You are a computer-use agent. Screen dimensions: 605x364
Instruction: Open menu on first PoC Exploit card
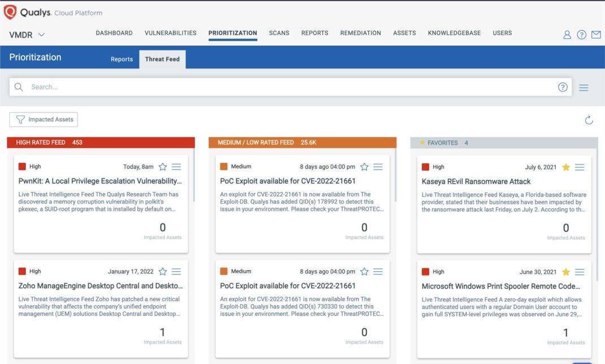(x=378, y=167)
